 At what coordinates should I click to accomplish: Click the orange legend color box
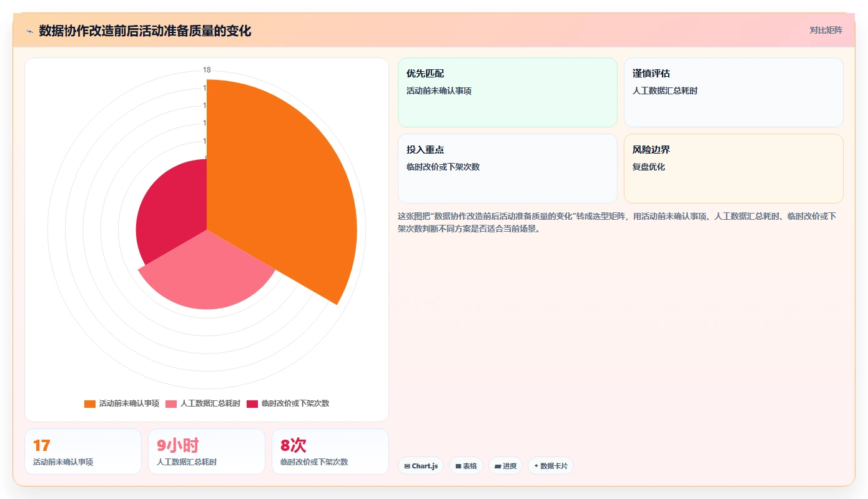(90, 403)
